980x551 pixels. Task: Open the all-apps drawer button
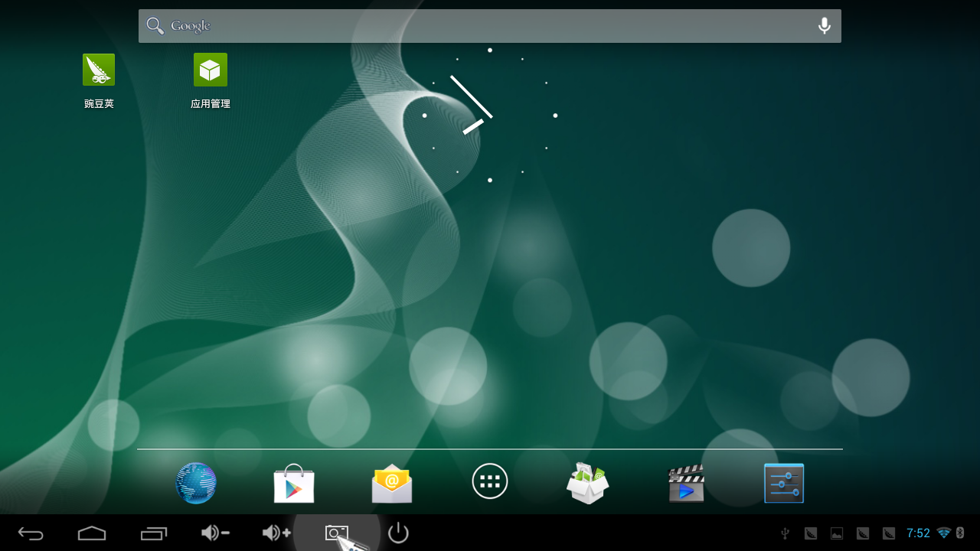490,482
